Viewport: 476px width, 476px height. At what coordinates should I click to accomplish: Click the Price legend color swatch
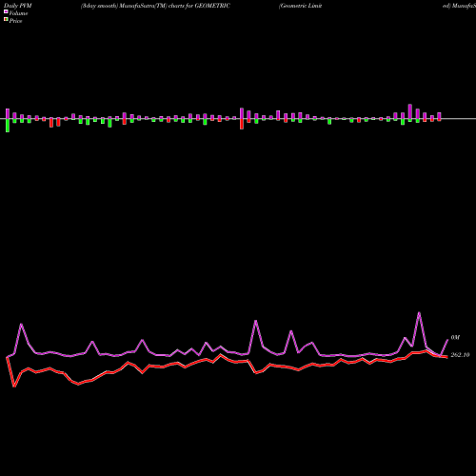point(6,20)
